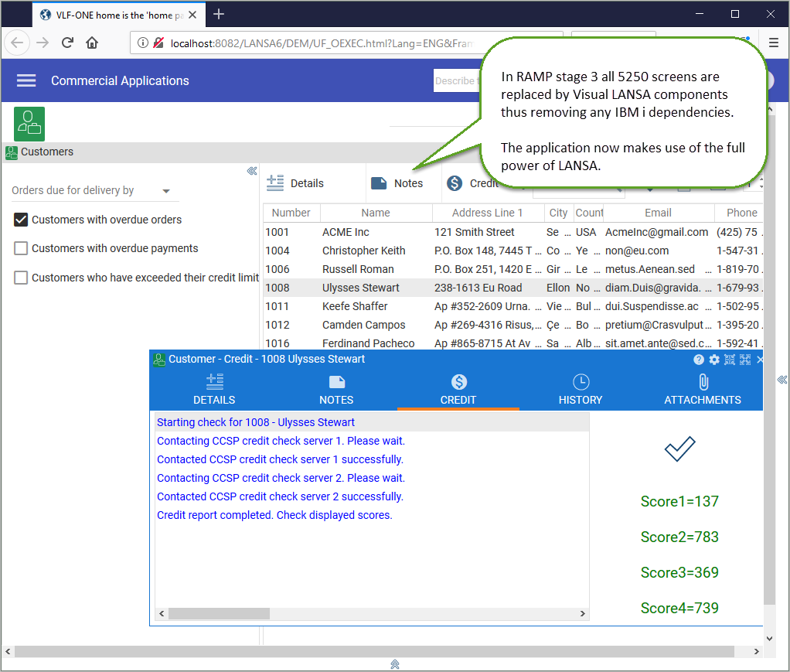Sort by the Number column header
This screenshot has width=790, height=672.
(291, 213)
